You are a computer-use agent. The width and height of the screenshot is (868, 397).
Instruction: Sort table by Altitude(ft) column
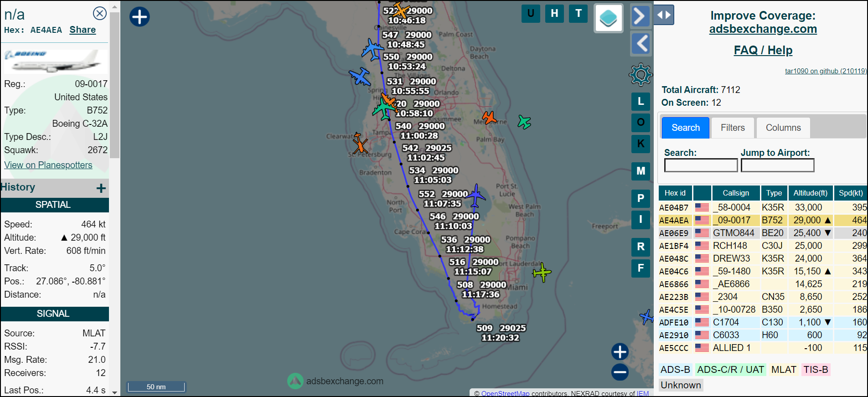[811, 193]
